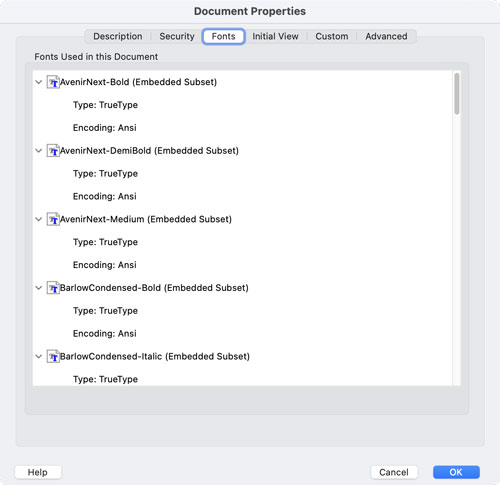Click the Help button
The width and height of the screenshot is (500, 485).
pyautogui.click(x=38, y=472)
